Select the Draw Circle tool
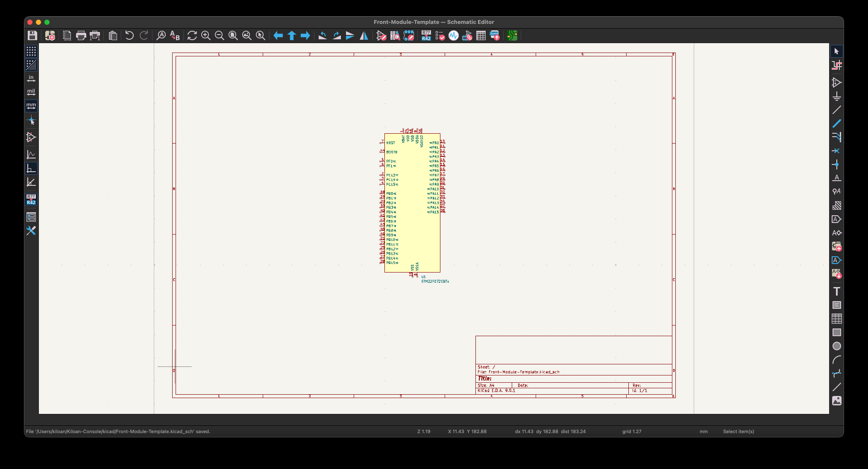This screenshot has width=868, height=469. (836, 346)
